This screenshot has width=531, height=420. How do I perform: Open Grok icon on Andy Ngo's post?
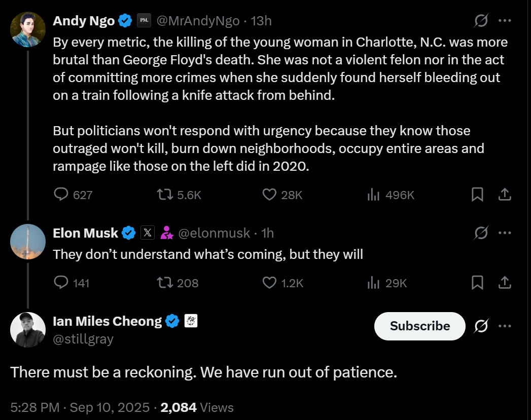[x=481, y=21]
